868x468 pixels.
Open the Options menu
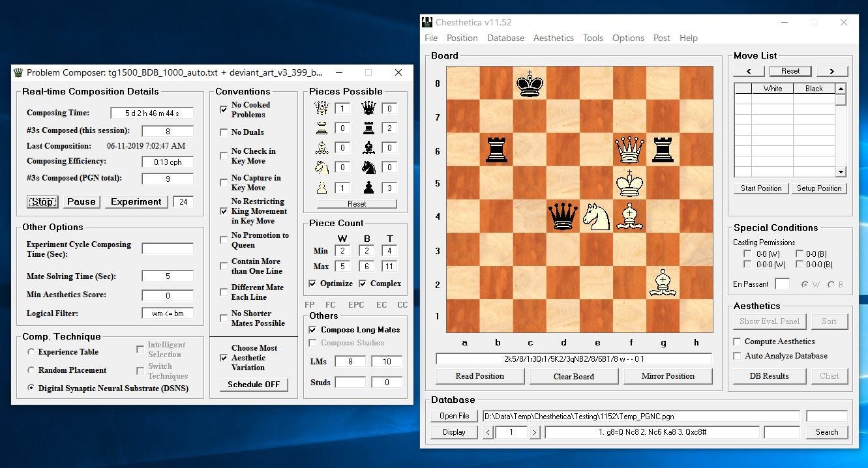click(628, 38)
